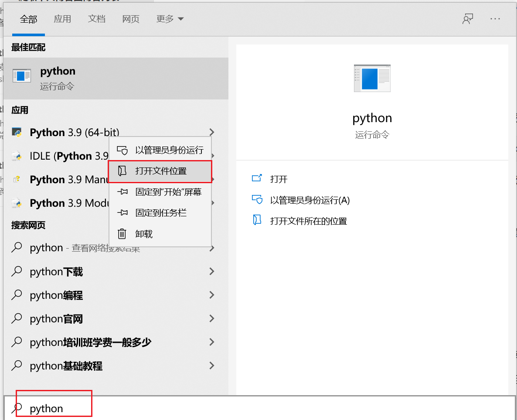Choose 固定到任务栏 in context menu
Viewport: 517px width, 420px height.
coord(160,213)
